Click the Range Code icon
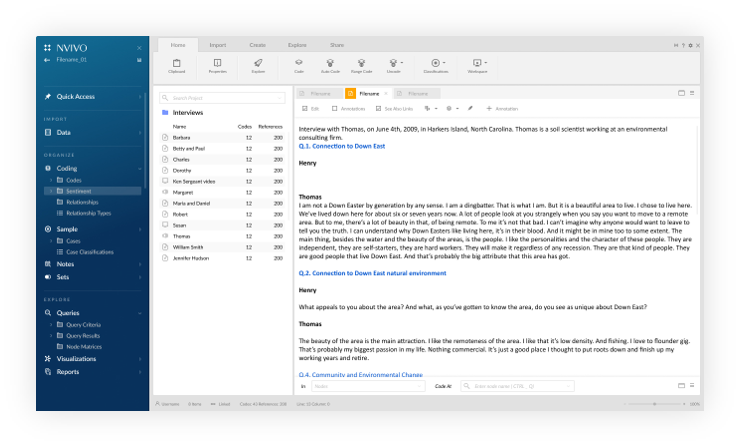The image size is (740, 447). 361,63
